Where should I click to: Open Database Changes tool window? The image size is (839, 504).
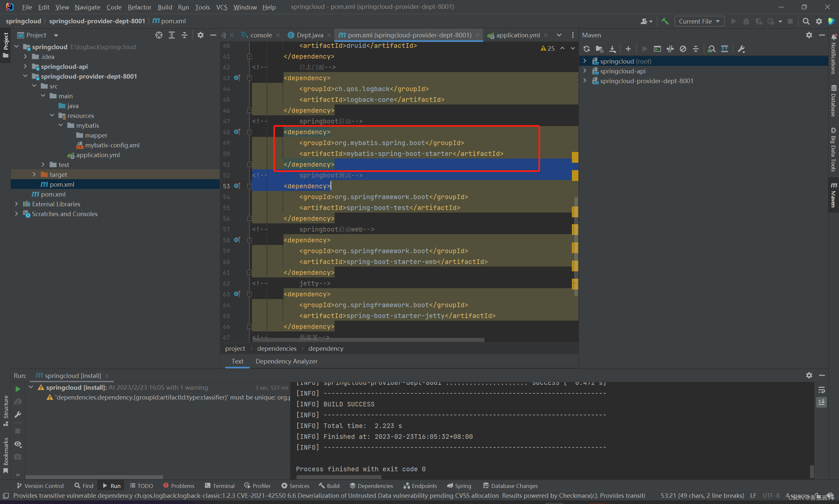pyautogui.click(x=510, y=486)
